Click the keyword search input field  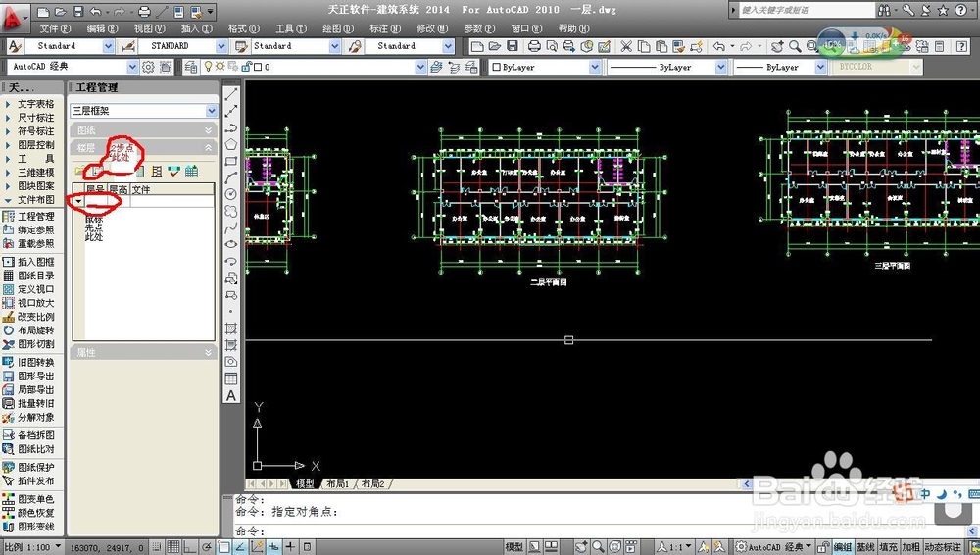[x=807, y=10]
